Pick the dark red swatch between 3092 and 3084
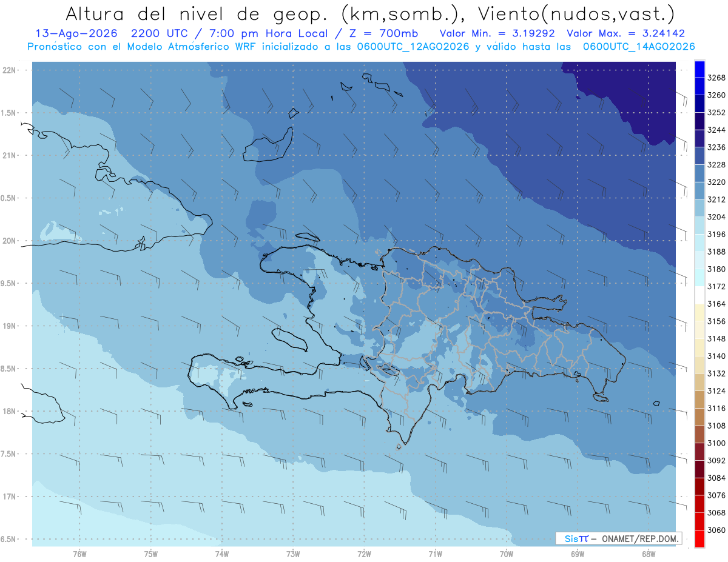Image resolution: width=728 pixels, height=562 pixels. tap(699, 469)
